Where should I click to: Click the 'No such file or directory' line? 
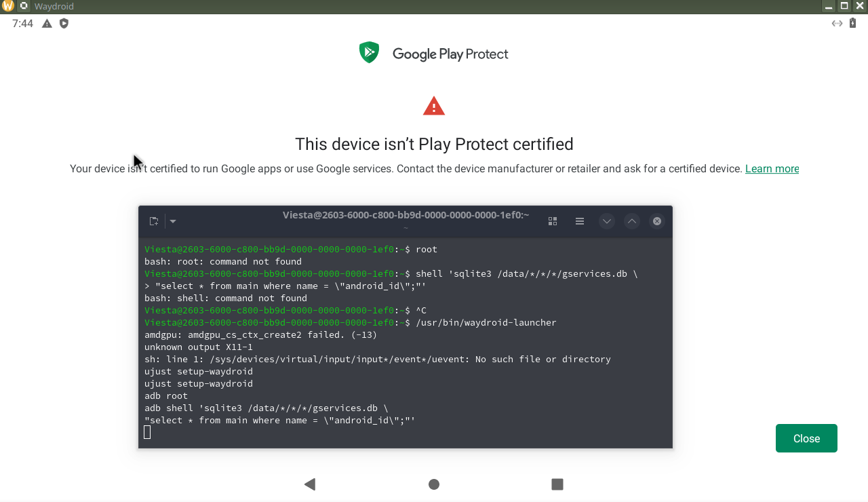point(378,360)
